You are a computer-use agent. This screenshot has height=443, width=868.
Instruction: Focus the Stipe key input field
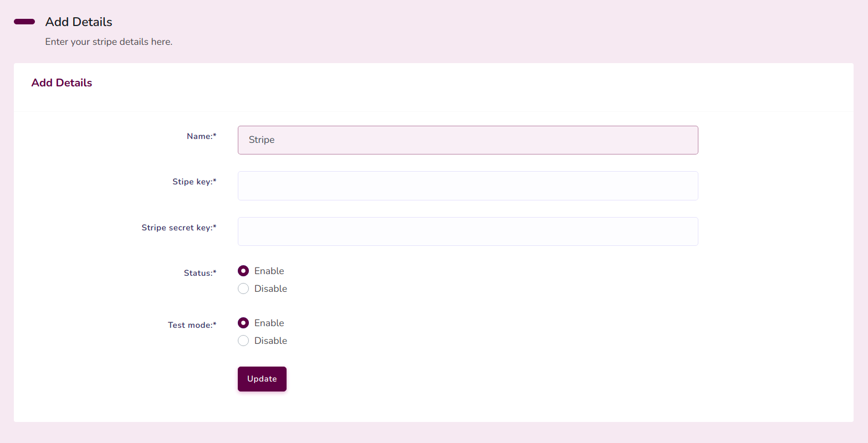pyautogui.click(x=468, y=186)
